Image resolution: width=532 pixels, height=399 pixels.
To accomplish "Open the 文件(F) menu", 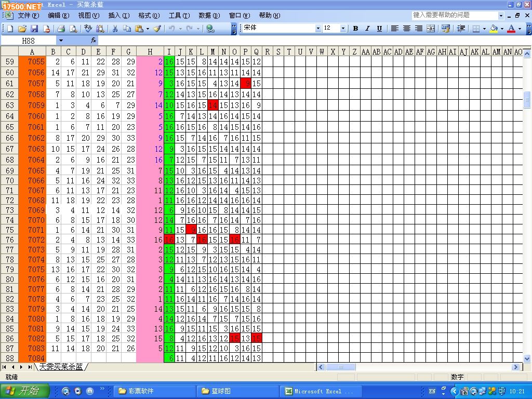I will [28, 15].
